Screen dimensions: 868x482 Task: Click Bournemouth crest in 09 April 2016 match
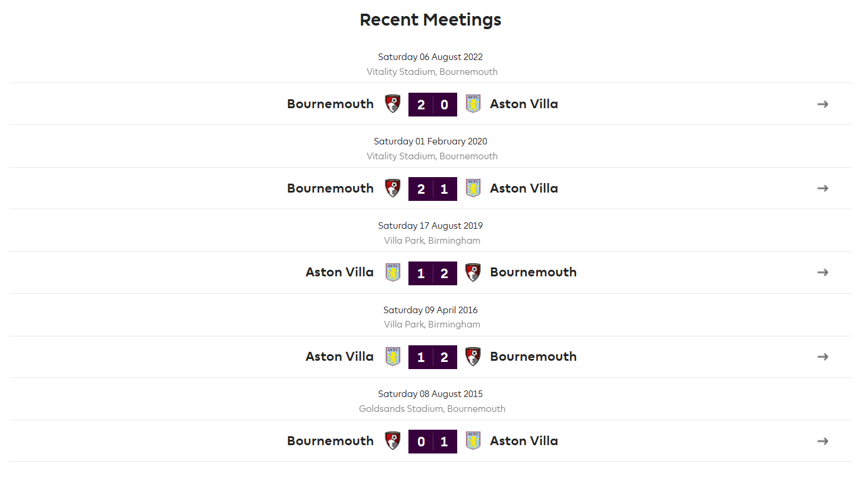click(473, 357)
